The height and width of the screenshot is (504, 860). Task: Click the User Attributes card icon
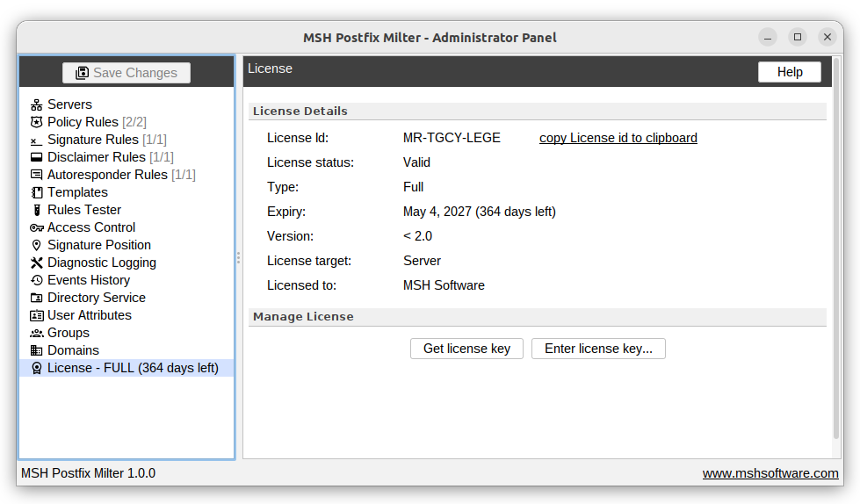(36, 315)
